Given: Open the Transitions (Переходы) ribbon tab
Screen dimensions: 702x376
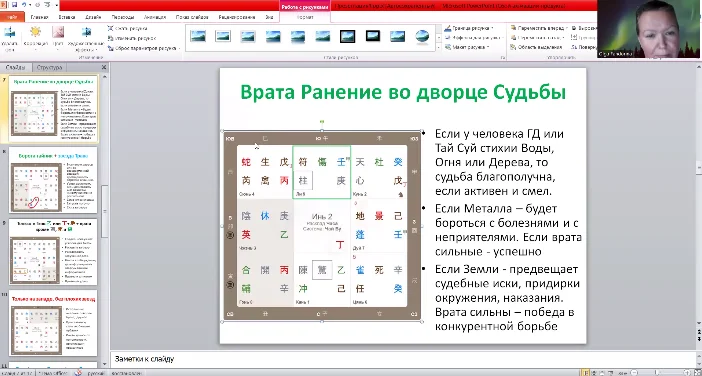Looking at the screenshot, I should click(123, 17).
